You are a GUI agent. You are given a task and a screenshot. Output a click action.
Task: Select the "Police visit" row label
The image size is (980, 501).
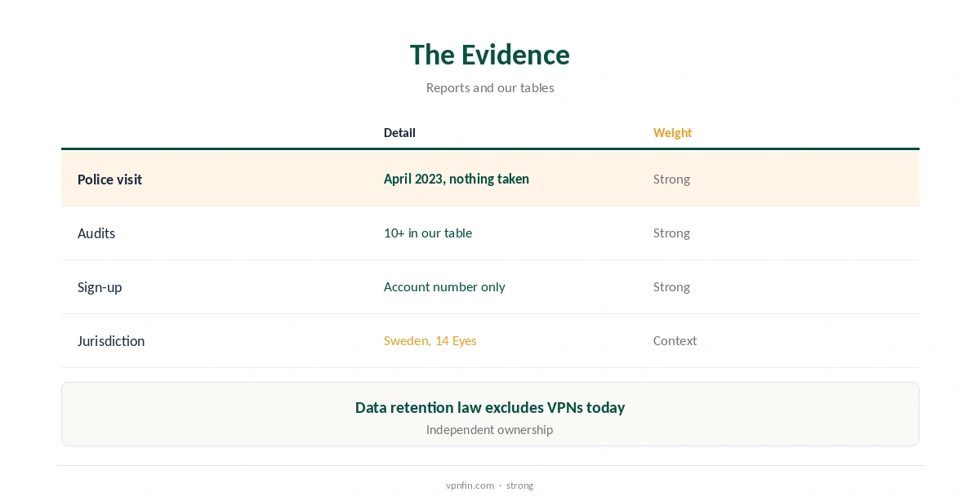coord(109,180)
